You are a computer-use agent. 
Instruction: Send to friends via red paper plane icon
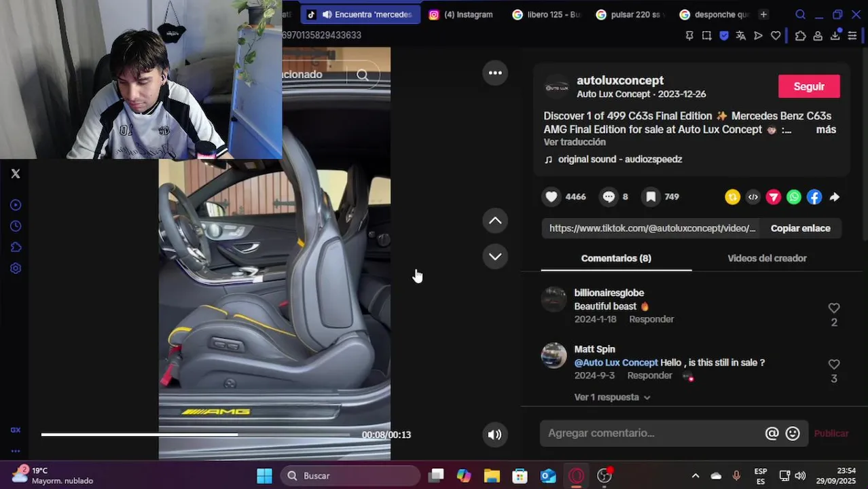pyautogui.click(x=773, y=197)
